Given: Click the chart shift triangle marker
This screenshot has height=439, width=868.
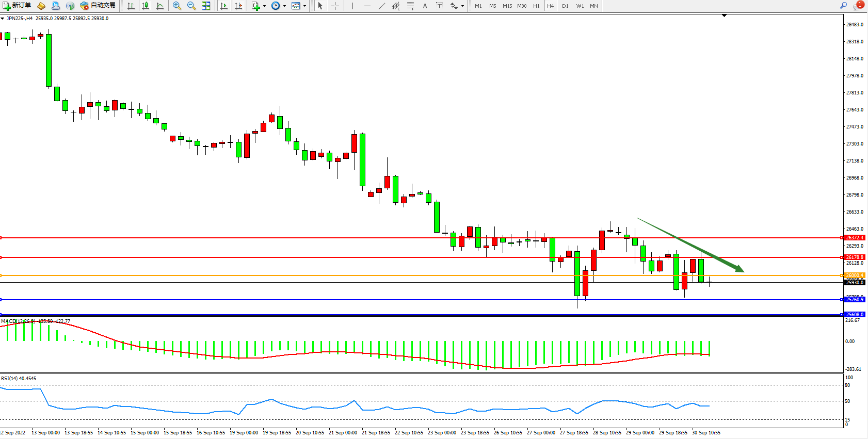Looking at the screenshot, I should [x=724, y=16].
